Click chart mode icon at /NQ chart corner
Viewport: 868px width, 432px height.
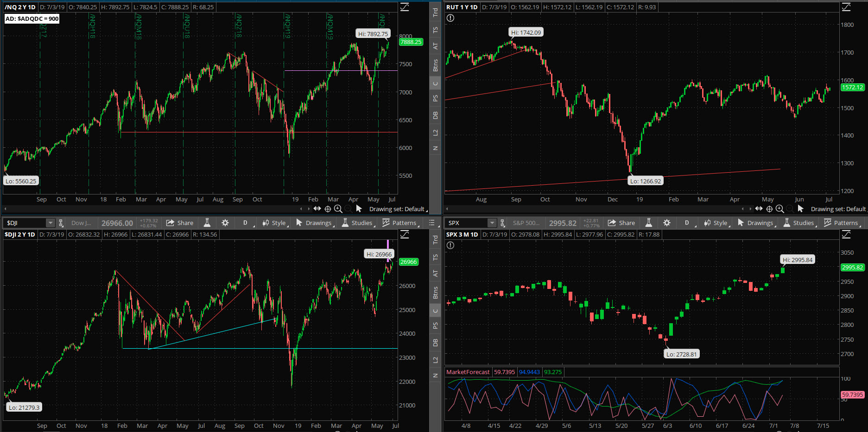pos(405,7)
